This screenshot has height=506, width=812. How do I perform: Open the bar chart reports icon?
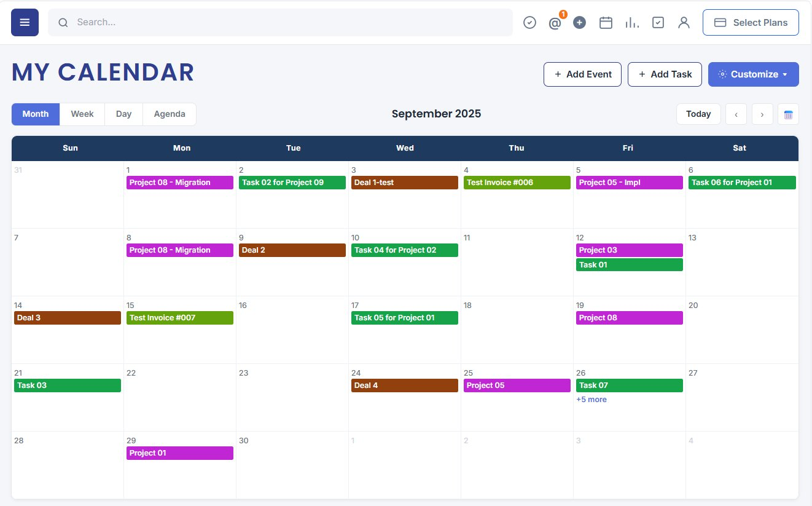pyautogui.click(x=632, y=22)
